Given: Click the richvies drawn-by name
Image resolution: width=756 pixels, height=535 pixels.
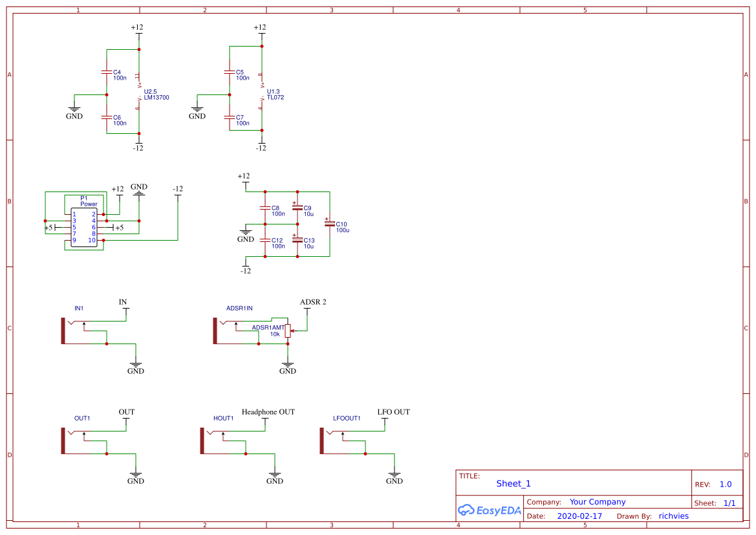Looking at the screenshot, I should (673, 516).
